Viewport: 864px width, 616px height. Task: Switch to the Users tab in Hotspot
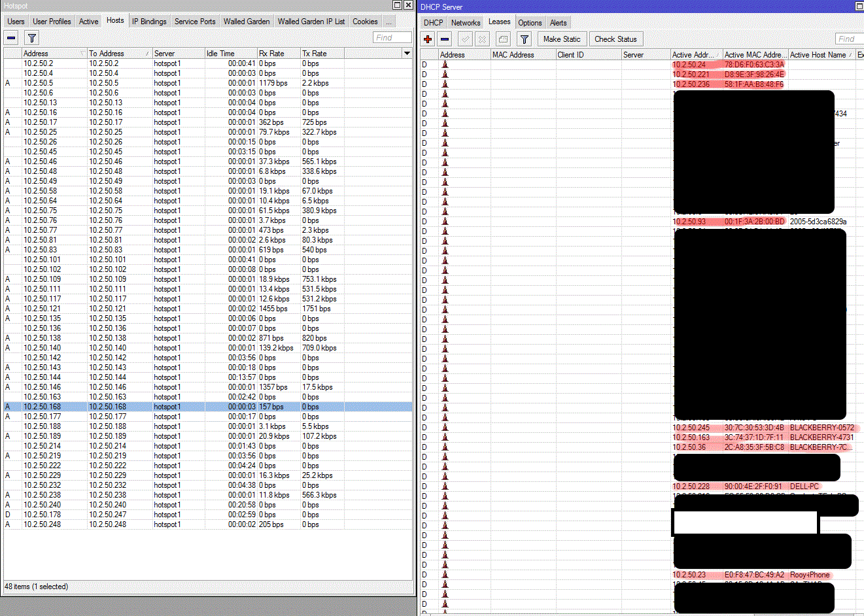(16, 22)
